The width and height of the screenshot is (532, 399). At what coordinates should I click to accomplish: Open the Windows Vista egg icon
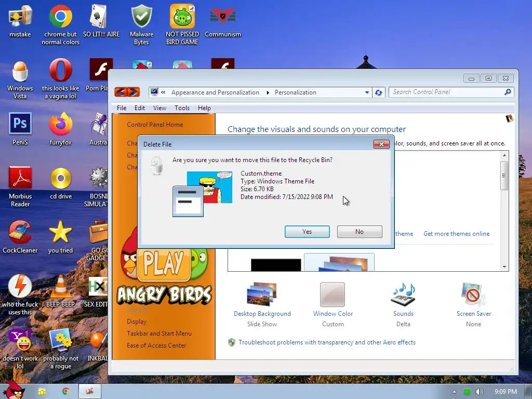pyautogui.click(x=20, y=79)
